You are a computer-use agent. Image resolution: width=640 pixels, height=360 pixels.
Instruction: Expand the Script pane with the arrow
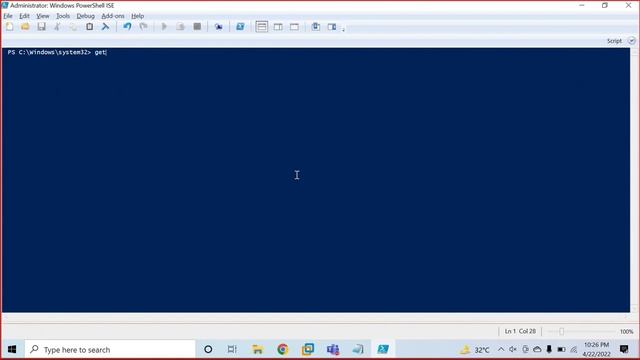coord(631,41)
